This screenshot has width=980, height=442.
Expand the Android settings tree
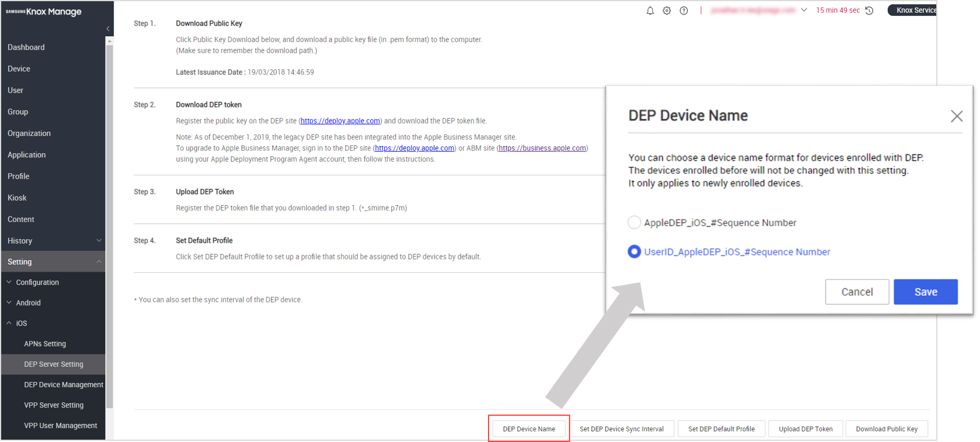pos(9,303)
